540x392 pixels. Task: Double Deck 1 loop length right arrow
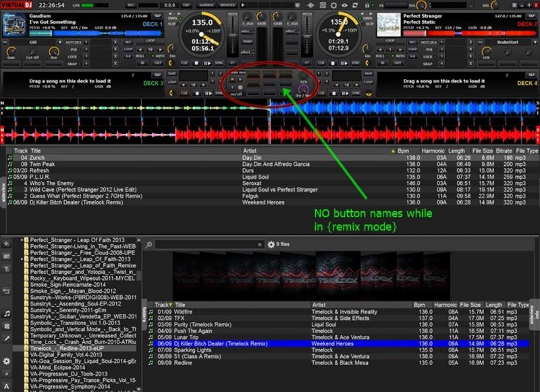pyautogui.click(x=160, y=49)
